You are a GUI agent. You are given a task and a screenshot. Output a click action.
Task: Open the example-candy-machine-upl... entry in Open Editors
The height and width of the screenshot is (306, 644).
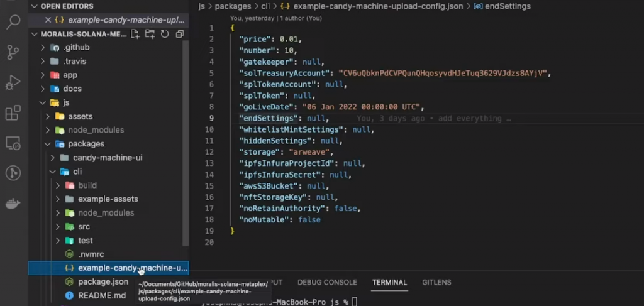pyautogui.click(x=126, y=19)
